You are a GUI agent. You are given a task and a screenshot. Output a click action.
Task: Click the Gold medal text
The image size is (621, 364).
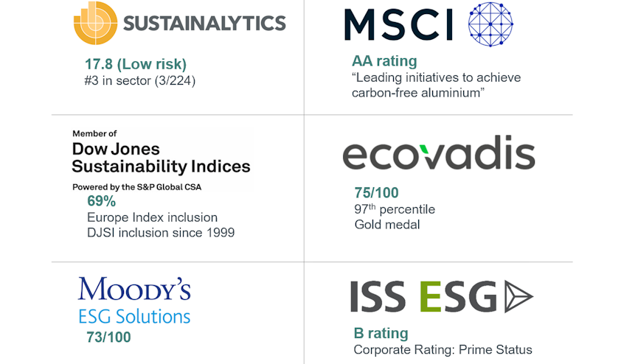pyautogui.click(x=387, y=224)
